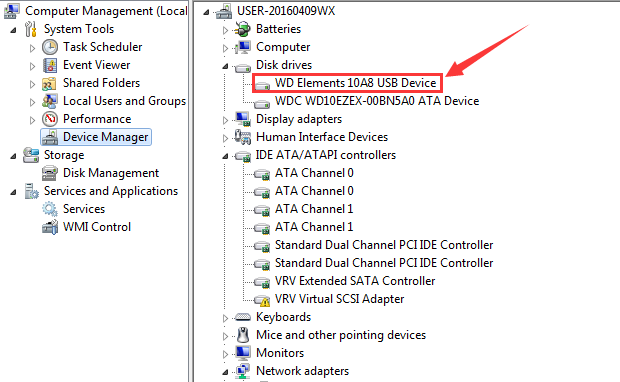Viewport: 620px width, 382px height.
Task: Click the Shared Folders icon
Action: coord(50,83)
